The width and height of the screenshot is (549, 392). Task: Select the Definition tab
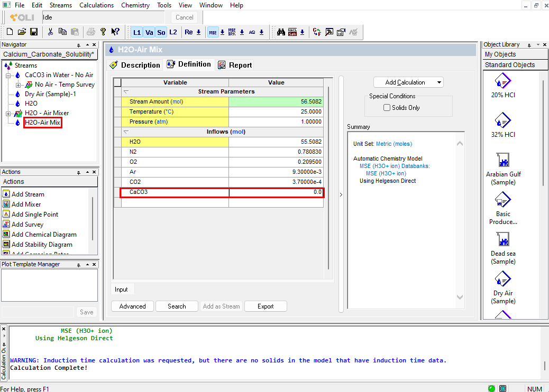189,64
